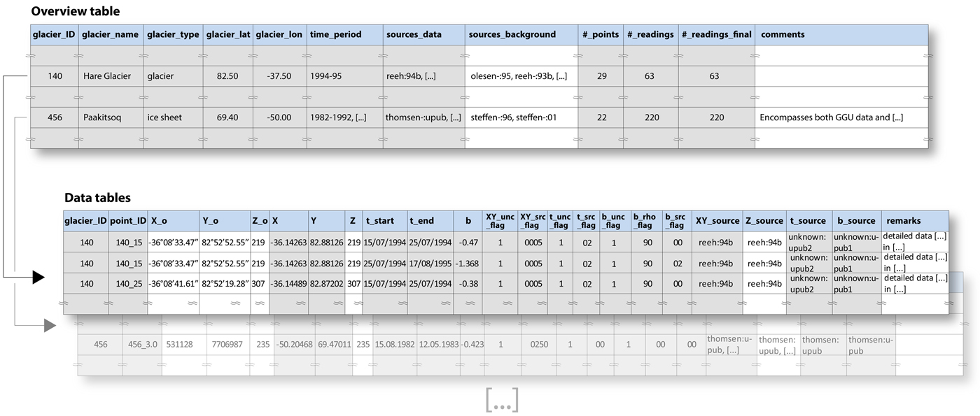Viewport: 980px width, 416px height.
Task: Click the 'Overview table' heading
Action: [76, 11]
